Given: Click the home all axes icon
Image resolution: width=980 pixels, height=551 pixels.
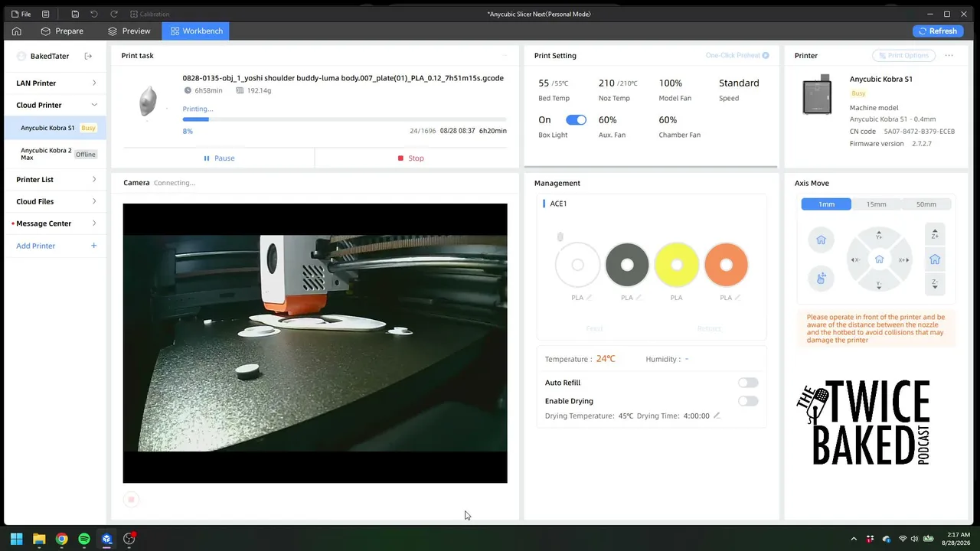Looking at the screenshot, I should tap(821, 240).
